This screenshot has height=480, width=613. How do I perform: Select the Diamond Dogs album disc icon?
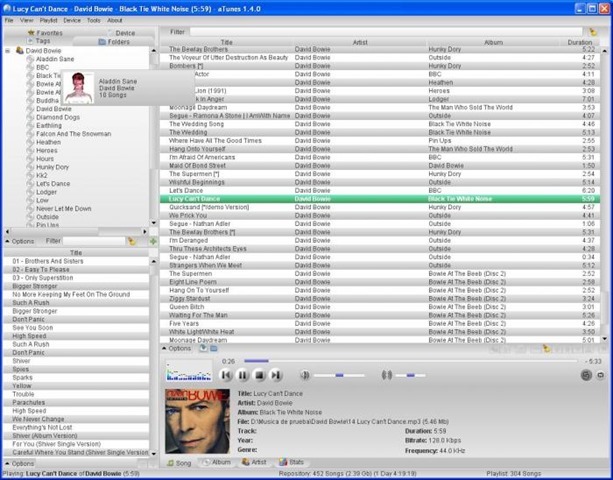tap(30, 117)
